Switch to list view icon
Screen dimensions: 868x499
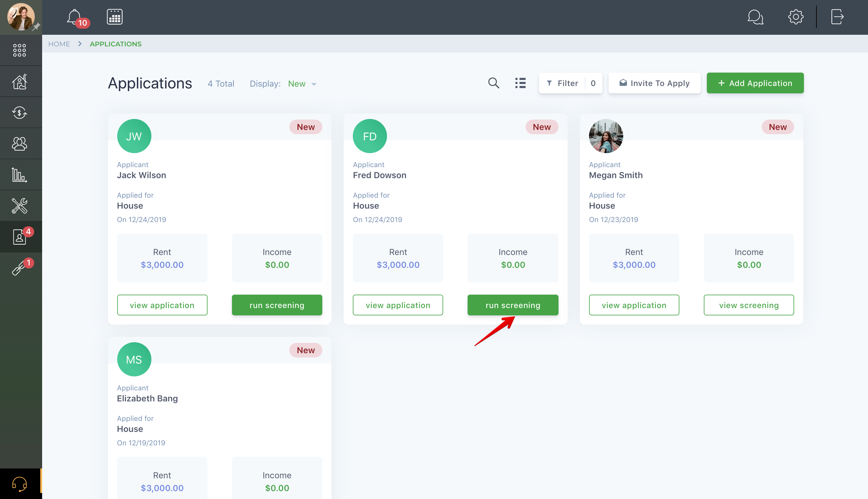[520, 83]
